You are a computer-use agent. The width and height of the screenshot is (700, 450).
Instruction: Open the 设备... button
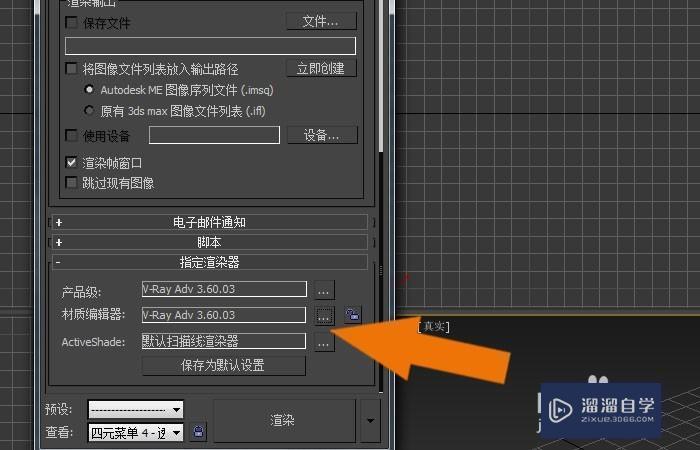(322, 135)
